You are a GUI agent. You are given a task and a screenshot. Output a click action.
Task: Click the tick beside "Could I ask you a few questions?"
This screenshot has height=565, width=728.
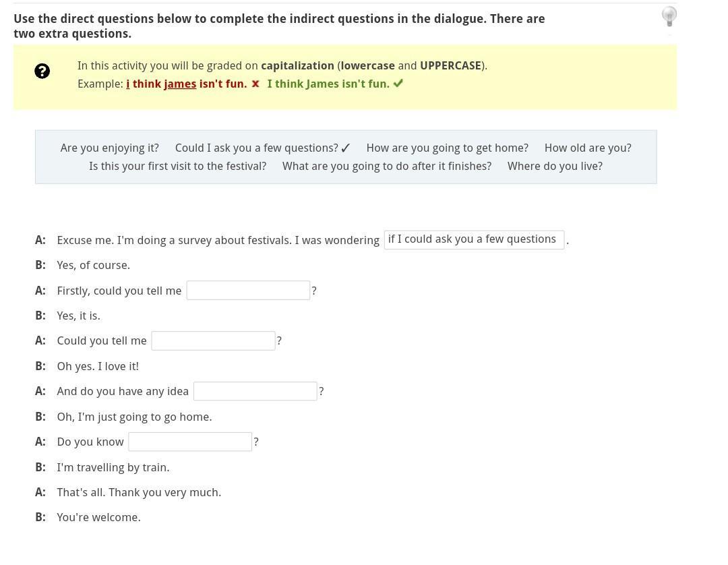coord(346,148)
